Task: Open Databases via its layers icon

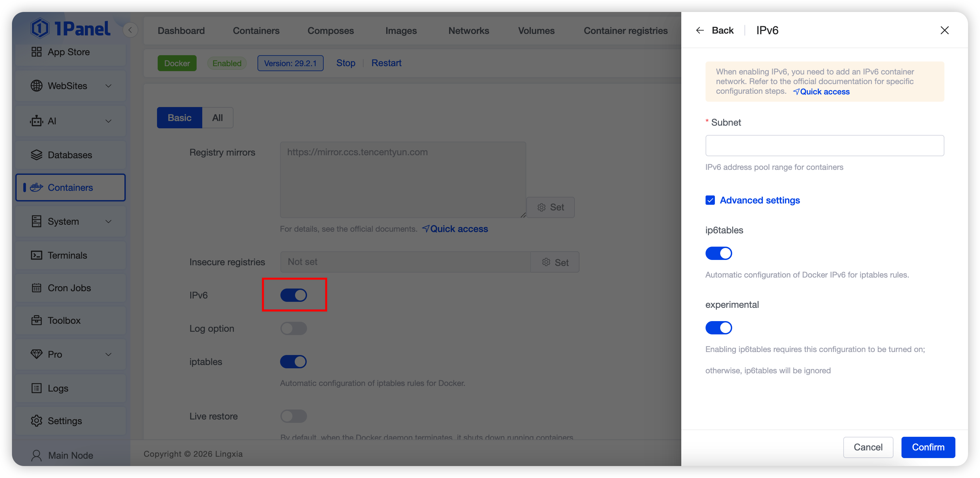Action: point(37,155)
